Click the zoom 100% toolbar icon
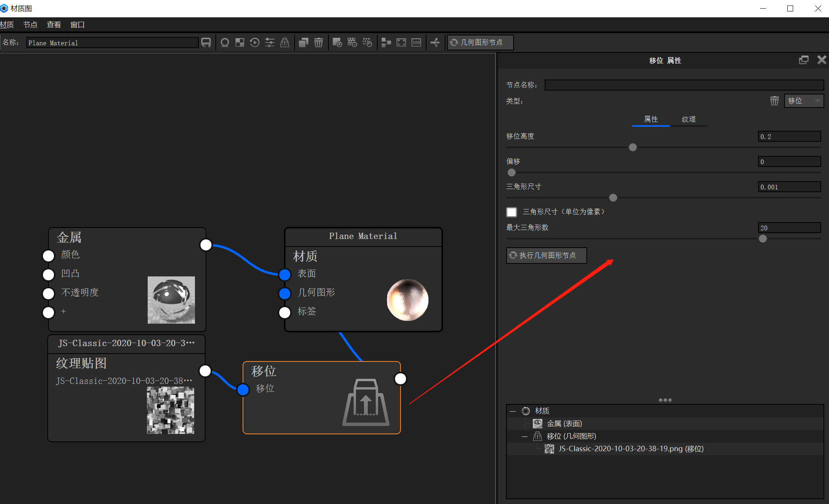829x504 pixels. point(416,42)
